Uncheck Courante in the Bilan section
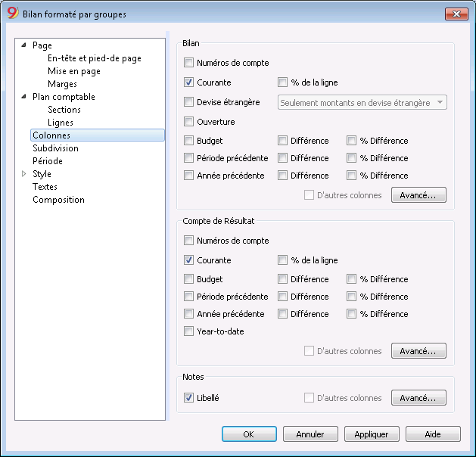The height and width of the screenshot is (457, 476). point(188,82)
